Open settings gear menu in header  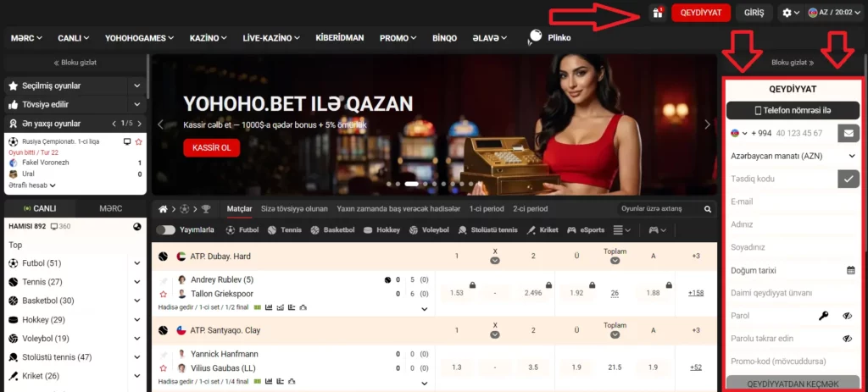pos(791,13)
